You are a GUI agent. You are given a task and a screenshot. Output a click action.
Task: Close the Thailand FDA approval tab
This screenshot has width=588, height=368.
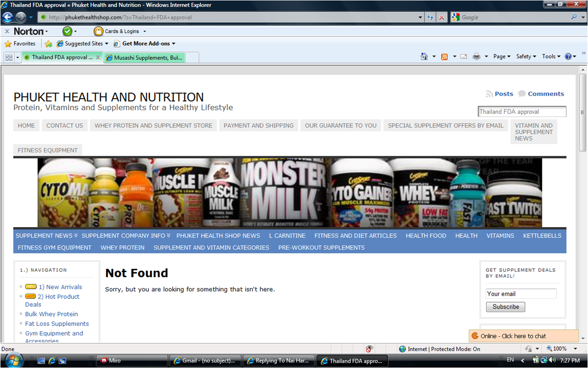[98, 58]
